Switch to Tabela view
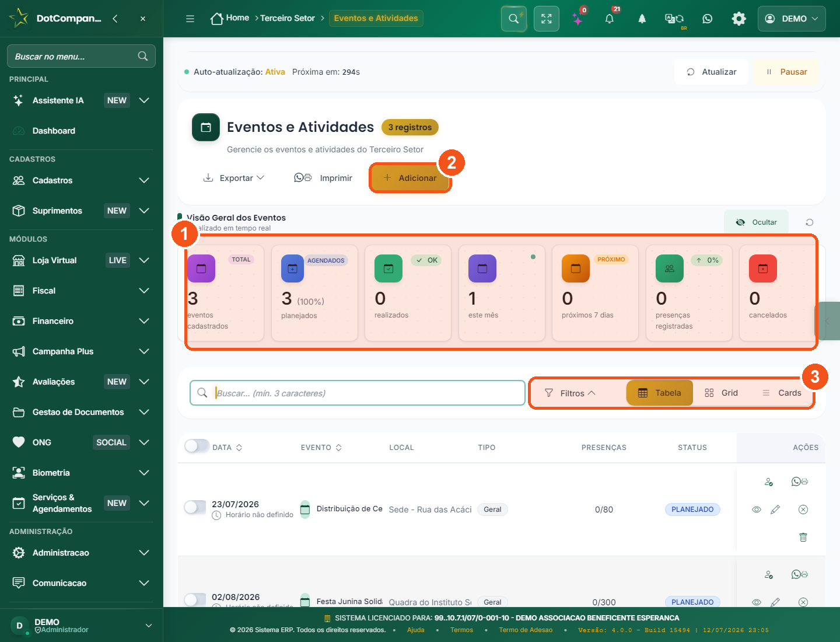 (660, 393)
